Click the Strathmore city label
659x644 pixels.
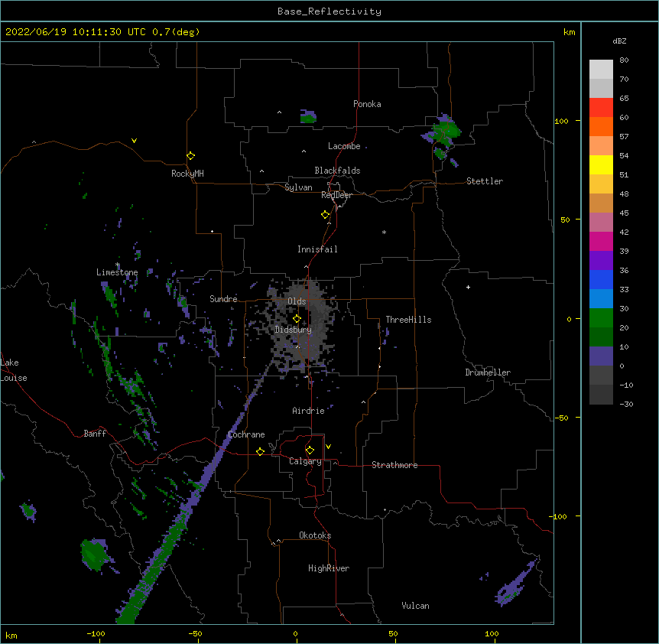click(394, 465)
